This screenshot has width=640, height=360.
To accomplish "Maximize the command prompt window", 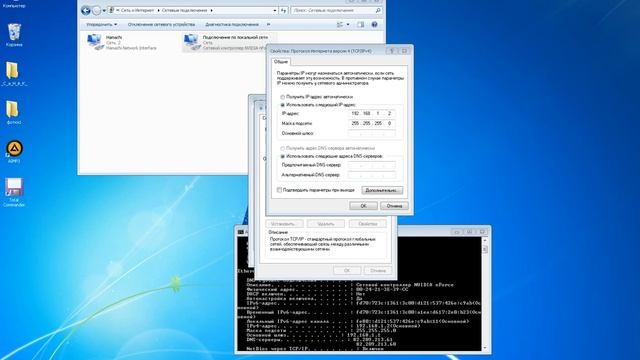I will tap(469, 232).
